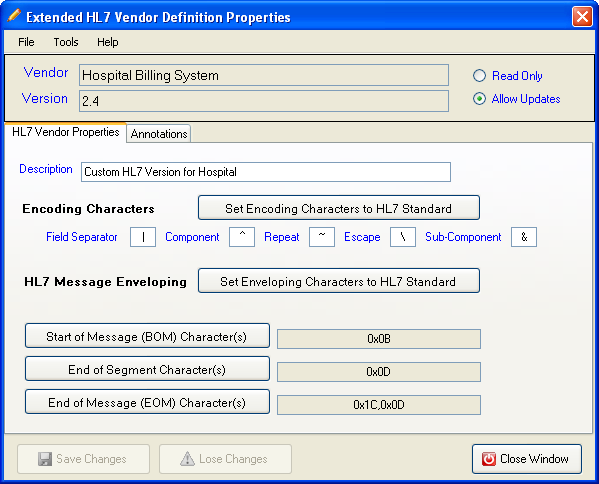The width and height of the screenshot is (599, 484).
Task: Click the red power icon on Close Window
Action: (x=489, y=459)
